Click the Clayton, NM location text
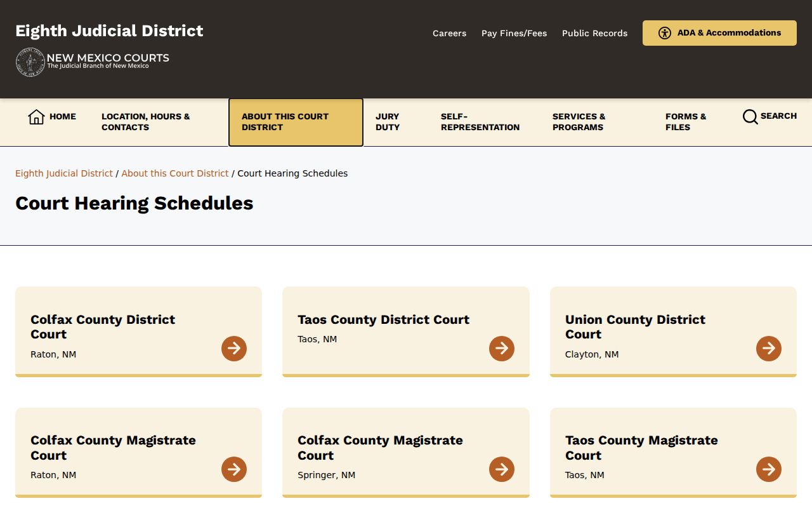This screenshot has width=812, height=508. (592, 354)
